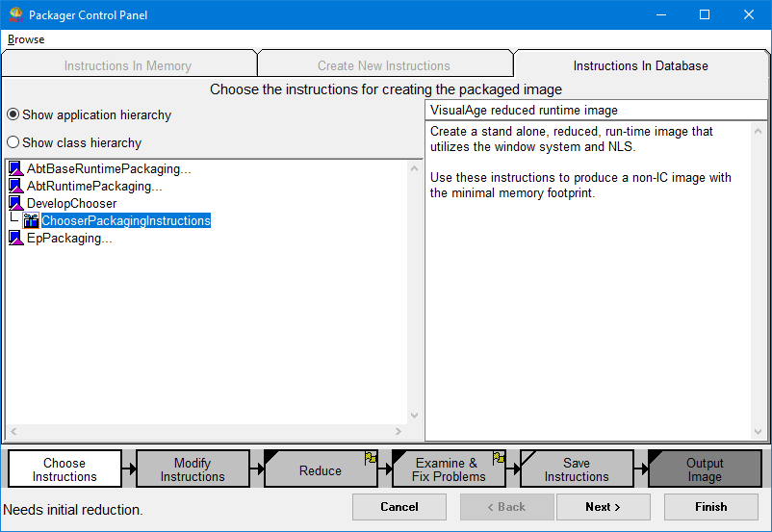
Task: Click the AbtRuntimePackaging application icon
Action: click(x=15, y=187)
